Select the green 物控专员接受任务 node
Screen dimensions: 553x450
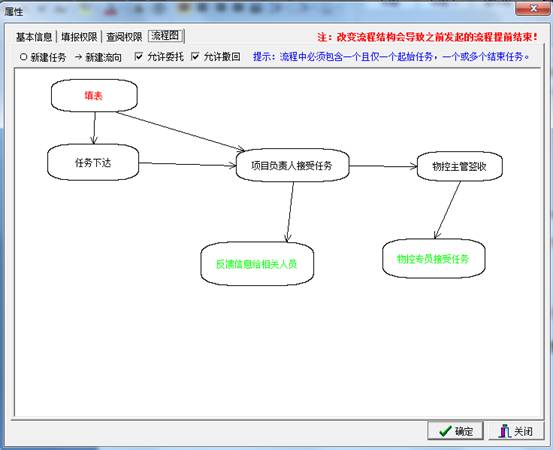pos(433,259)
